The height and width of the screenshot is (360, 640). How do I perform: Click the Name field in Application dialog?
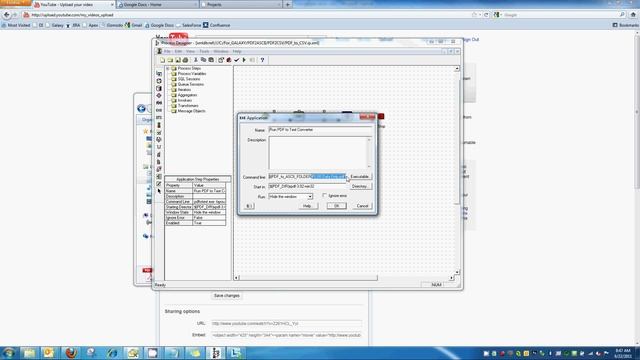pos(320,130)
